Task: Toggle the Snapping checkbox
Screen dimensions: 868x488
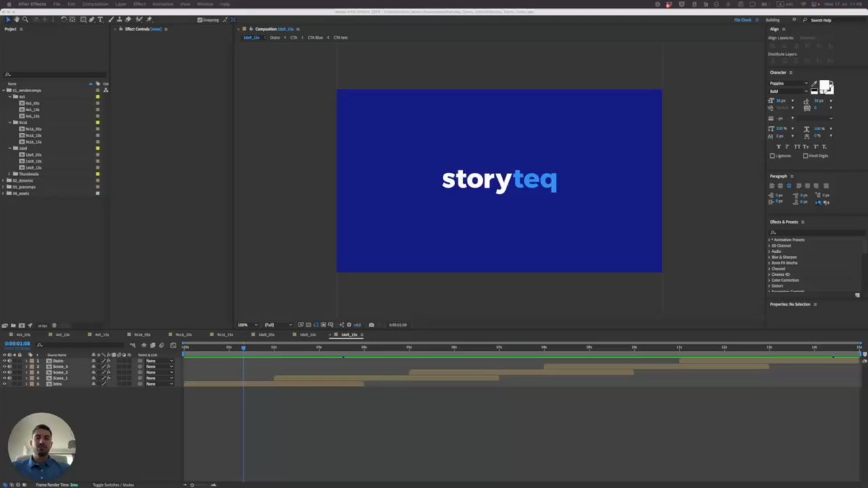Action: point(199,20)
